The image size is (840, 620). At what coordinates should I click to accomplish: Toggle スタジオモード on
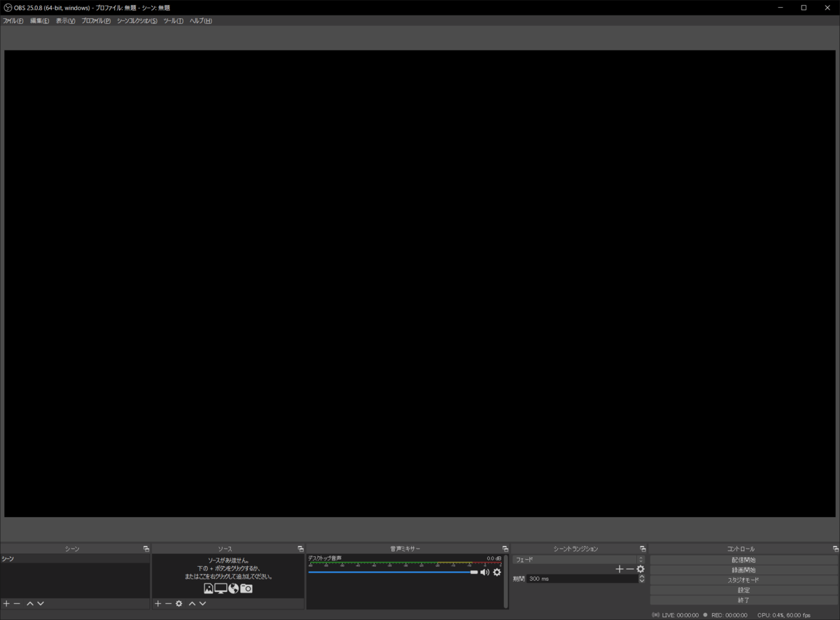tap(743, 580)
